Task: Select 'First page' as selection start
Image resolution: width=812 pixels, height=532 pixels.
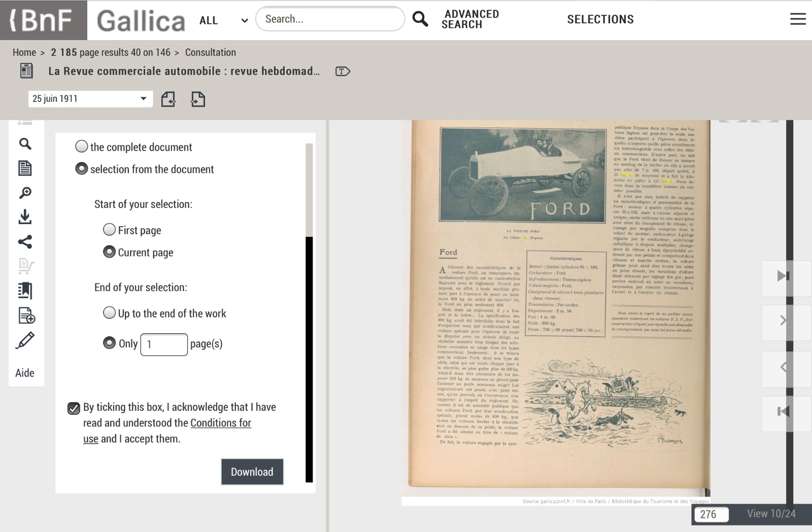Action: click(x=109, y=230)
